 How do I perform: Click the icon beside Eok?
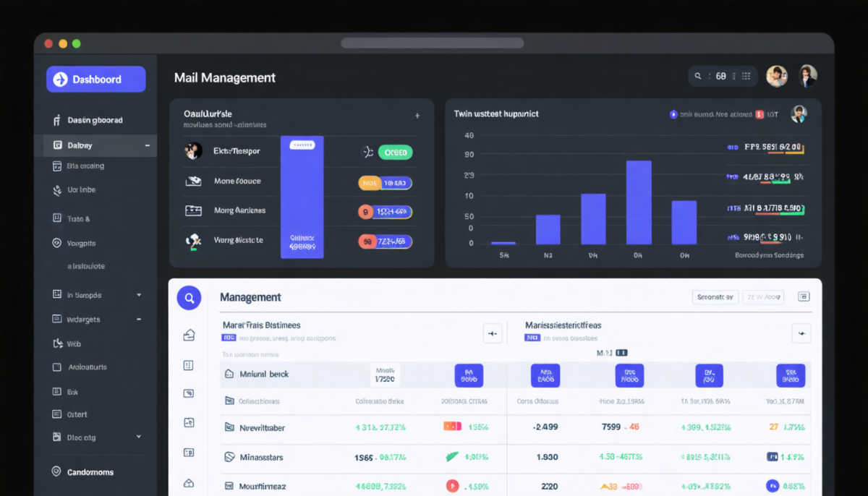coord(57,391)
